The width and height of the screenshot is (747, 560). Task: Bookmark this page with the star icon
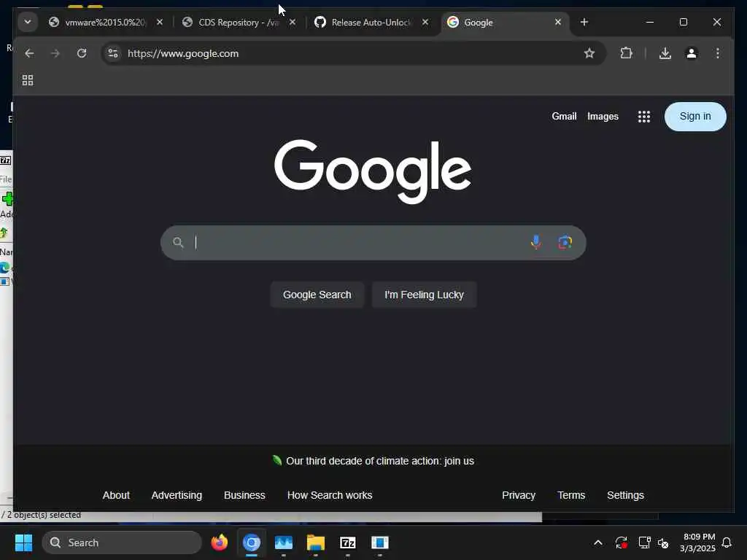pyautogui.click(x=589, y=53)
